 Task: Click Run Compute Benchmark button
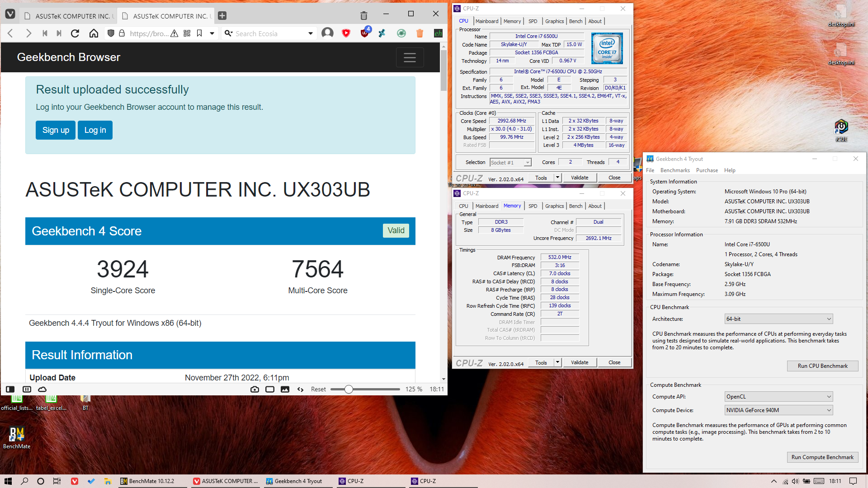pos(822,457)
